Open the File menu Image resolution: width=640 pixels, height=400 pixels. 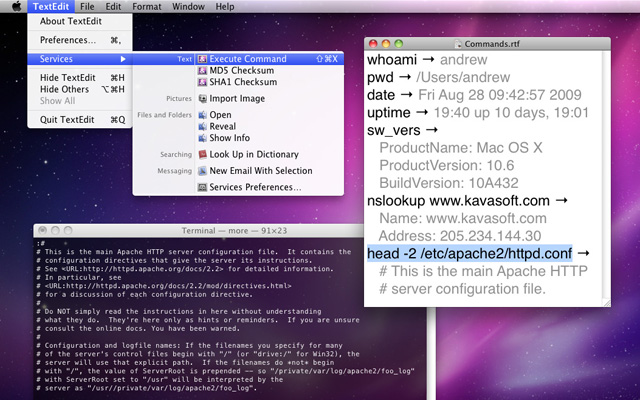[87, 7]
